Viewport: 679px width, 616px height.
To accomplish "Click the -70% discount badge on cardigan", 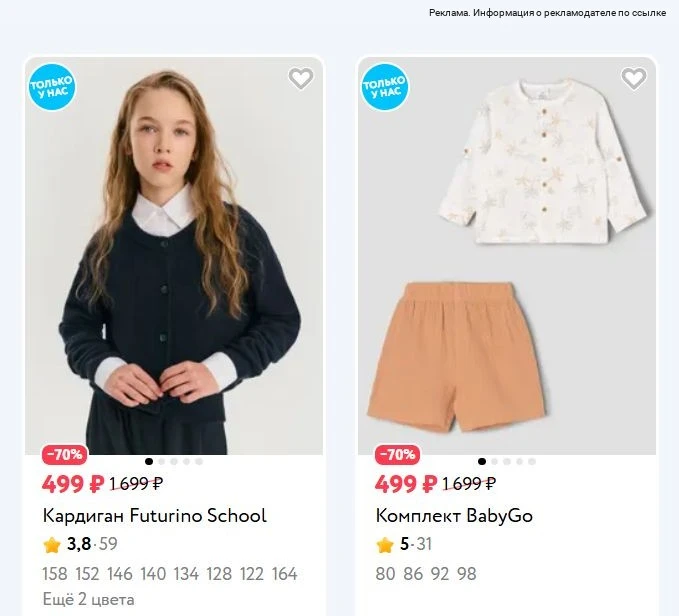I will pyautogui.click(x=65, y=455).
